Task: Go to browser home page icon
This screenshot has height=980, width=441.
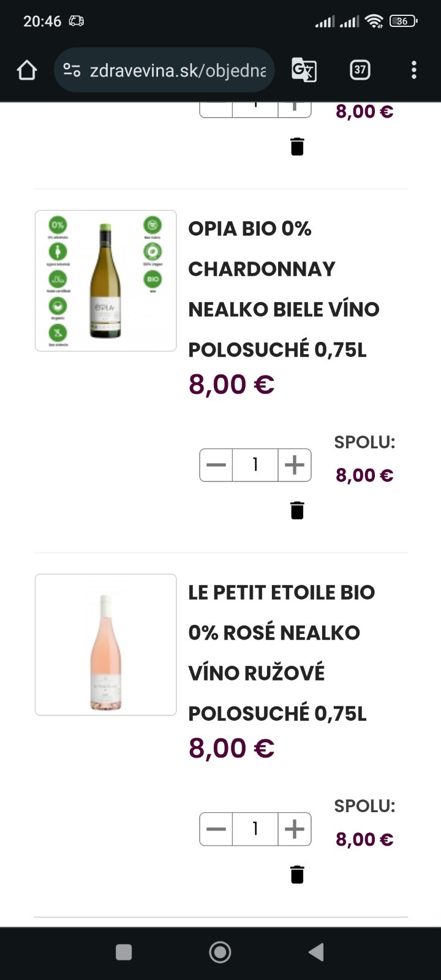Action: coord(27,70)
